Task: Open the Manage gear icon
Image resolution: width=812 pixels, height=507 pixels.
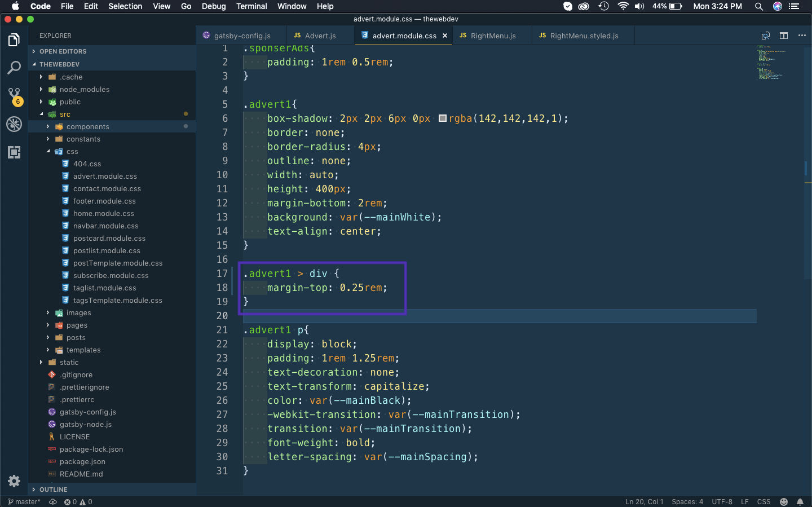Action: click(14, 481)
